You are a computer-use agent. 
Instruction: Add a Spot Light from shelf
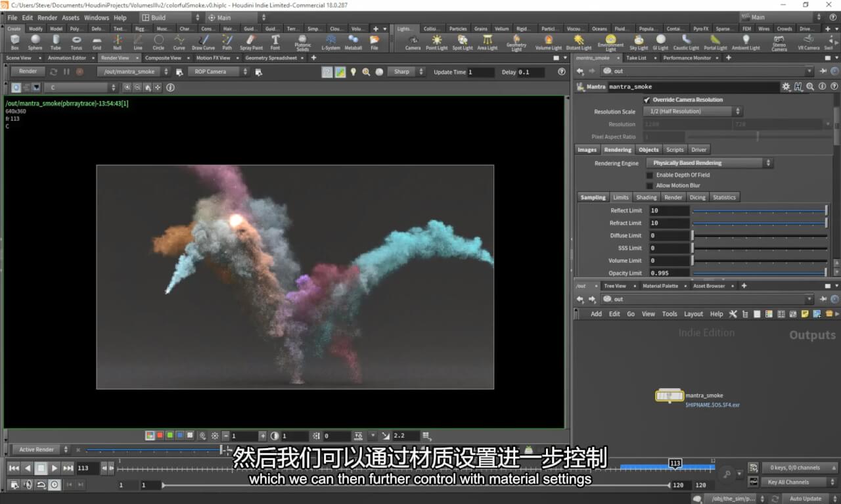point(463,43)
